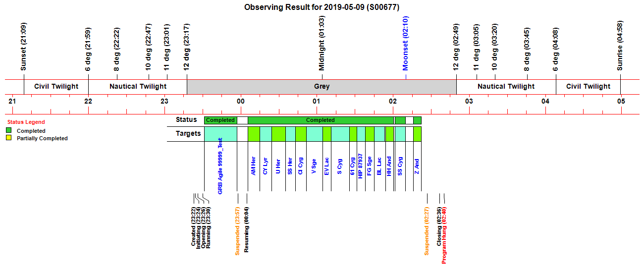644x276 pixels.
Task: Select the long Completed status bar under Grey
Action: click(321, 120)
